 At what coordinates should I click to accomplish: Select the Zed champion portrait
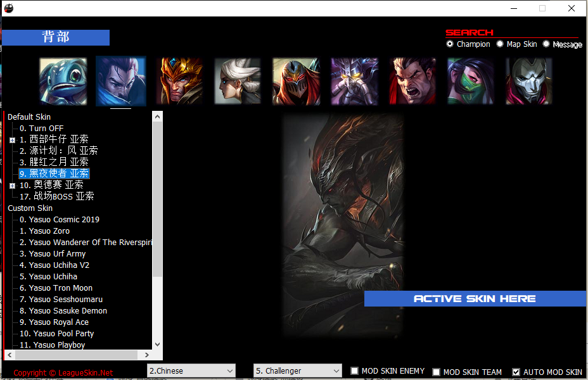[297, 81]
